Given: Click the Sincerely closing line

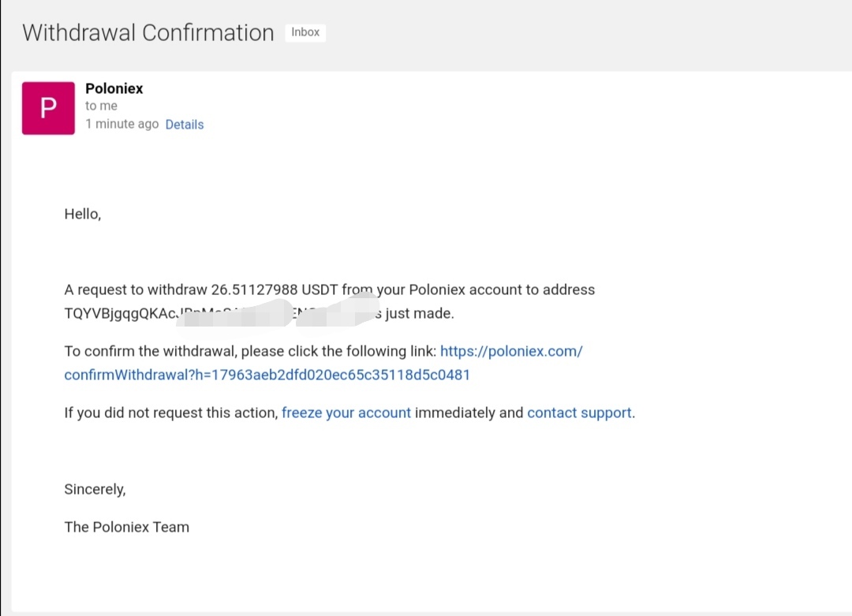Looking at the screenshot, I should (95, 490).
